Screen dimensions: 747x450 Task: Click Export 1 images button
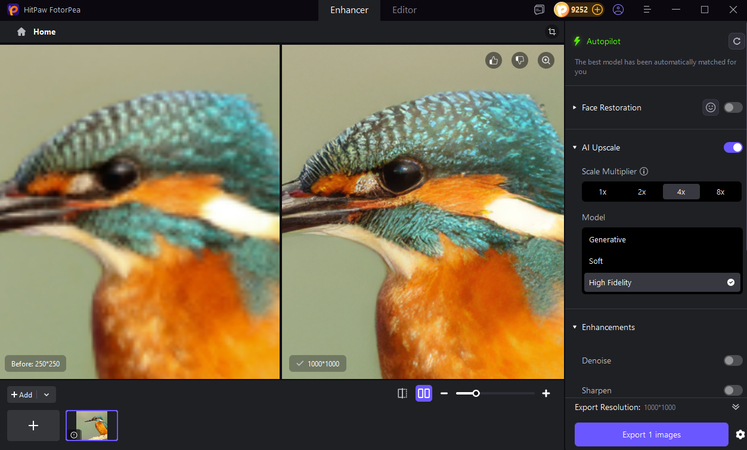pos(651,434)
